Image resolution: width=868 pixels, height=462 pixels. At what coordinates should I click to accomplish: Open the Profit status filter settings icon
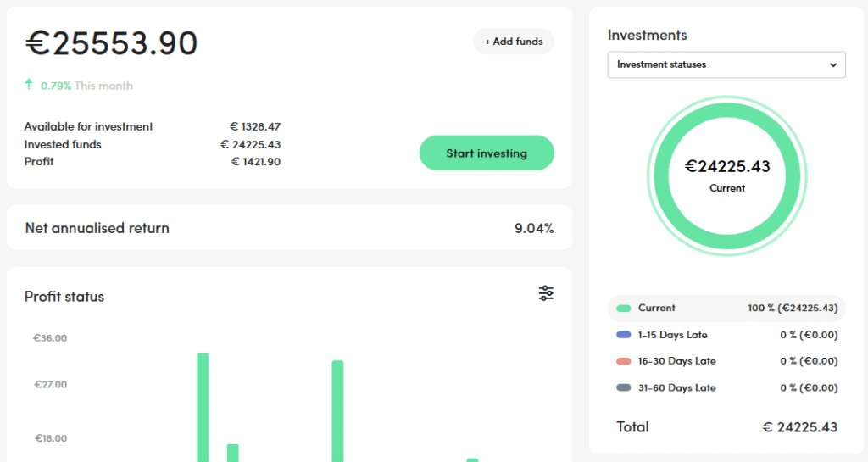coord(546,293)
